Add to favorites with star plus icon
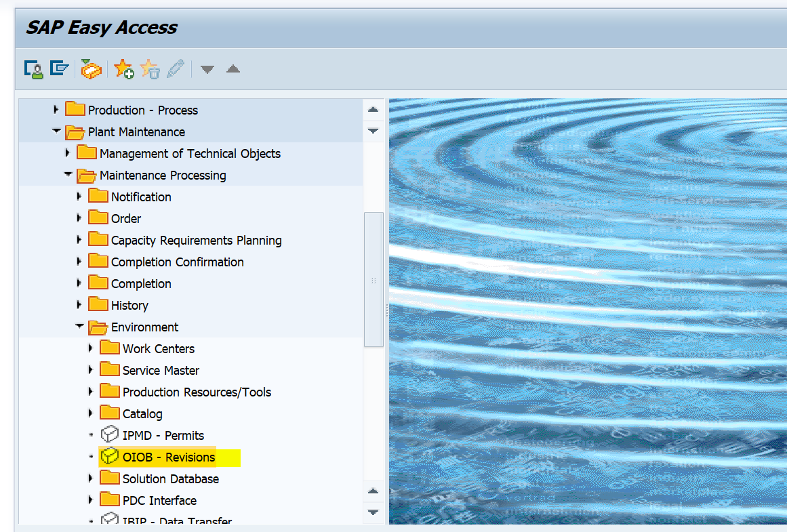Viewport: 787px width, 532px height. 123,69
